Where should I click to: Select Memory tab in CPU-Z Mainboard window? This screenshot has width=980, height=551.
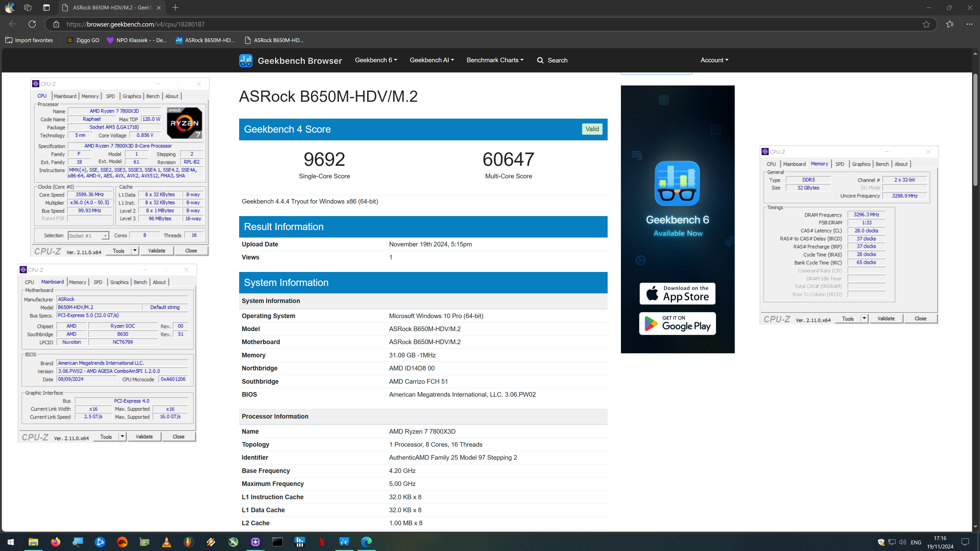78,282
